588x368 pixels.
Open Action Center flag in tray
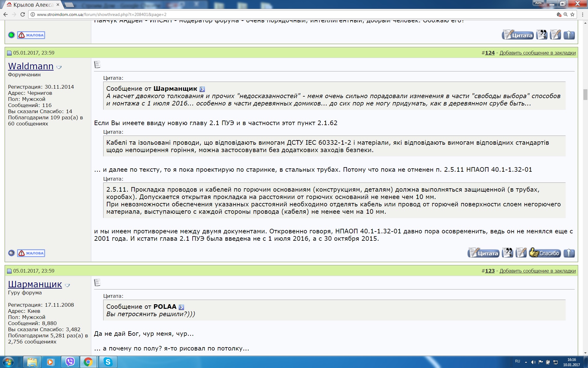541,362
